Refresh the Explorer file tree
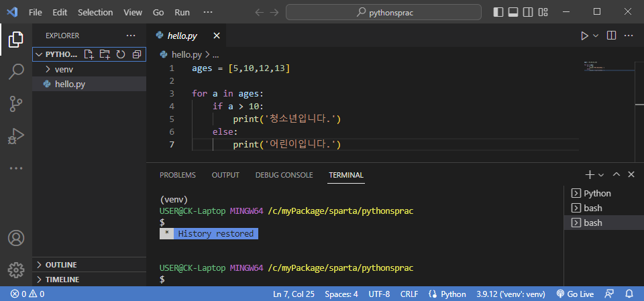This screenshot has width=644, height=301. pos(120,54)
